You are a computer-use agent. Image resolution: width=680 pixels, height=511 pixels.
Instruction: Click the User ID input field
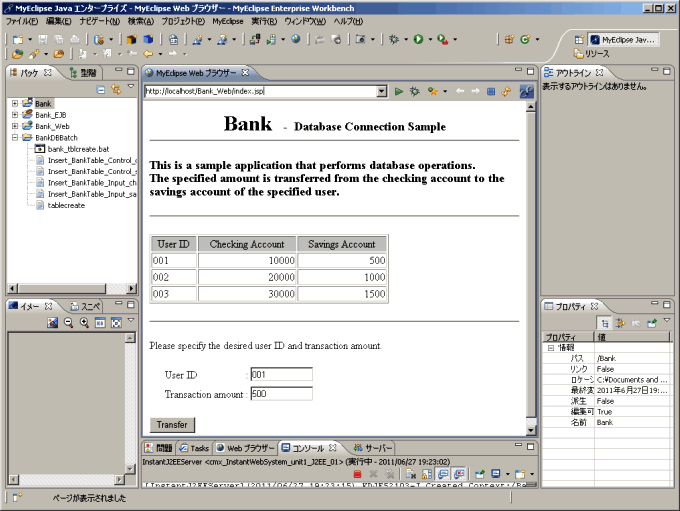281,374
